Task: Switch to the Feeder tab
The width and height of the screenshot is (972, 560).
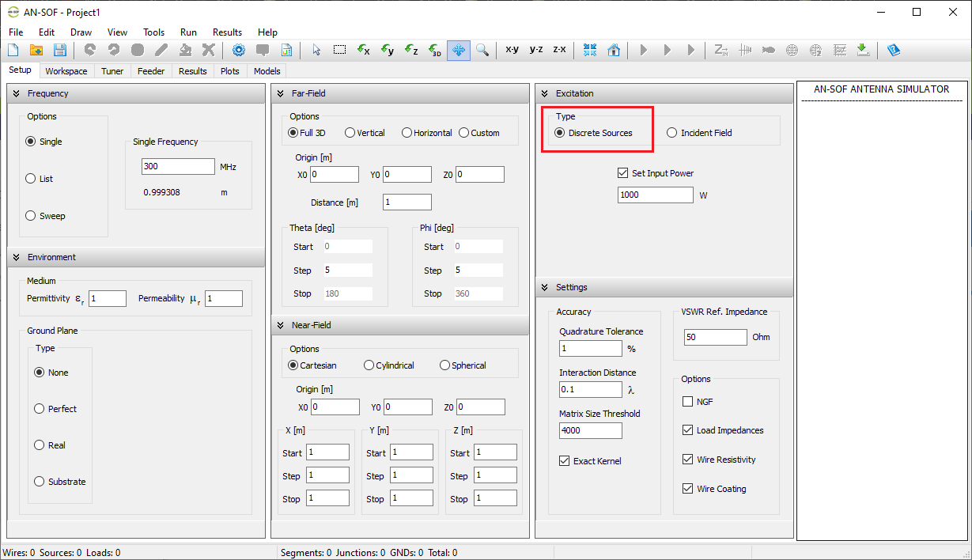Action: coord(151,71)
